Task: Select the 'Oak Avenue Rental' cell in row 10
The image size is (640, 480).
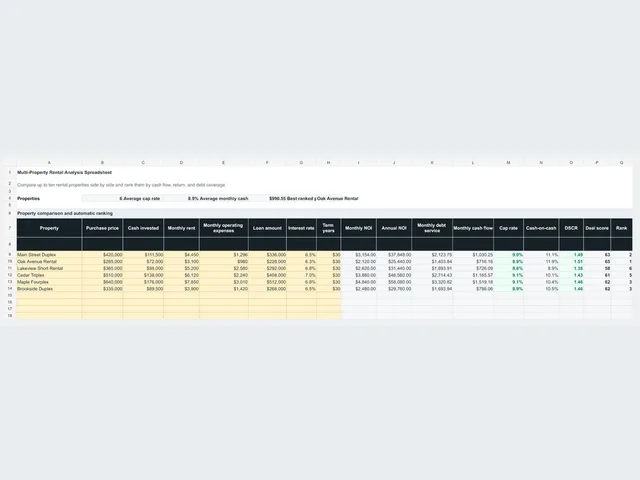Action: point(49,262)
